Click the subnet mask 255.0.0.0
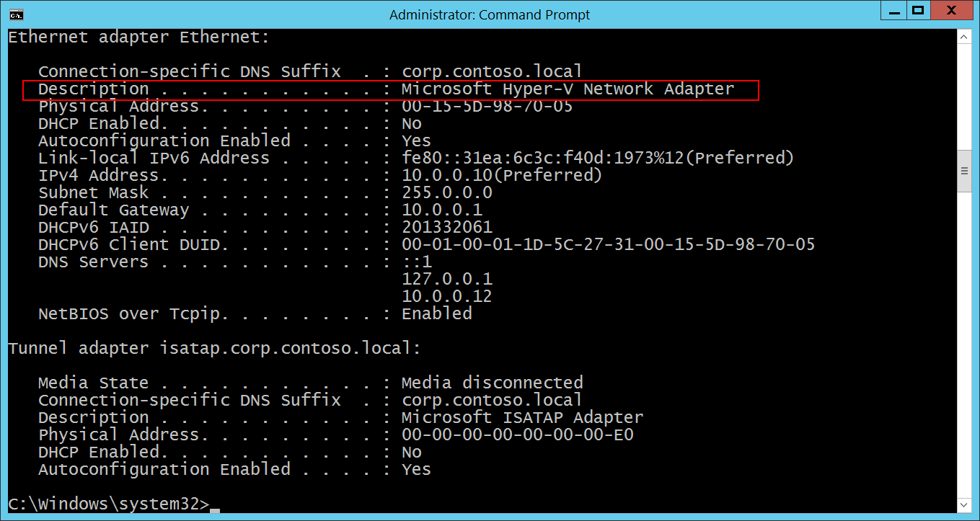 [x=447, y=192]
